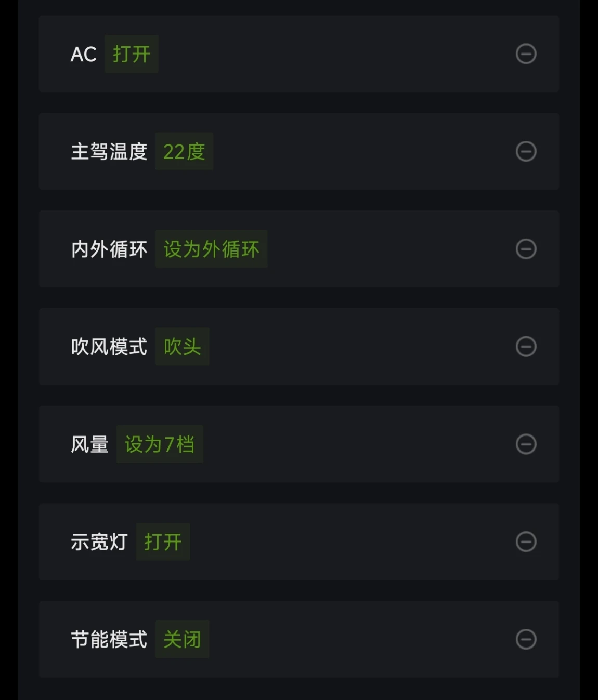The width and height of the screenshot is (598, 700).
Task: Select the 风量 label
Action: 90,444
